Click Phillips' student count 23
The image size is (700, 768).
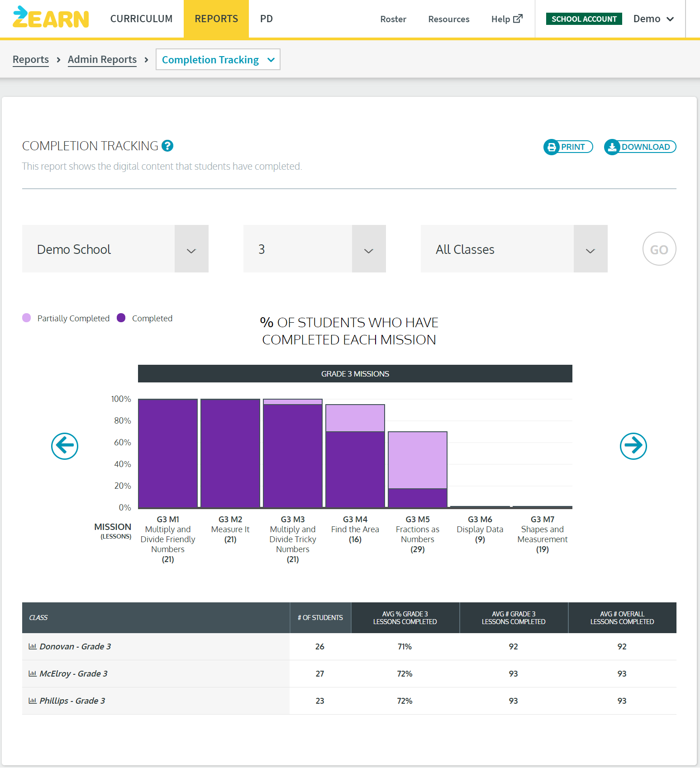click(320, 701)
